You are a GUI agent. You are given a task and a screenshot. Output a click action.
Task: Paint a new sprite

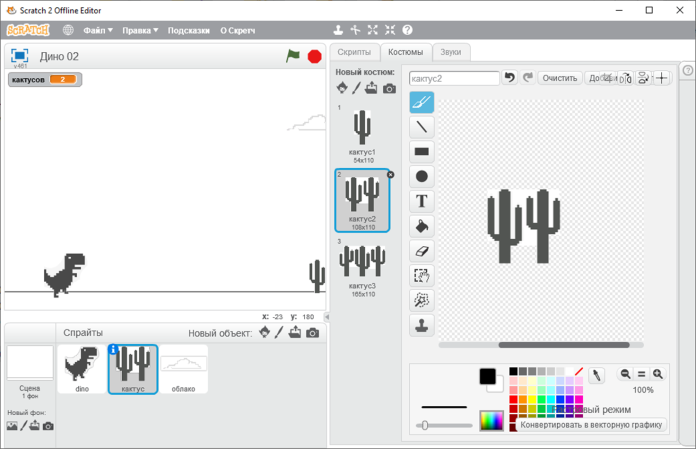tap(279, 332)
